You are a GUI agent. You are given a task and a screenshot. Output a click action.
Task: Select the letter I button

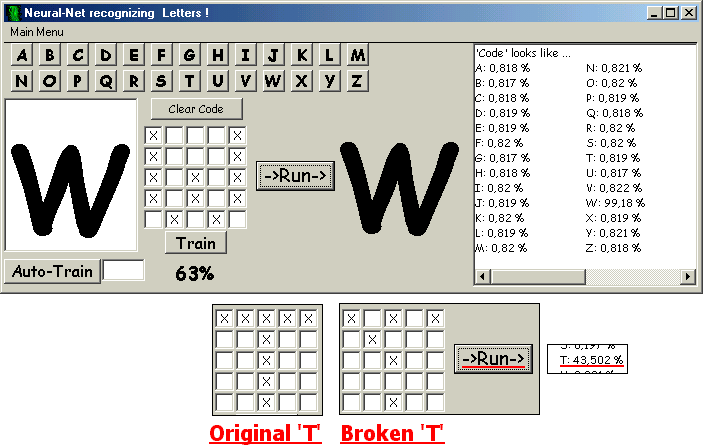(245, 55)
